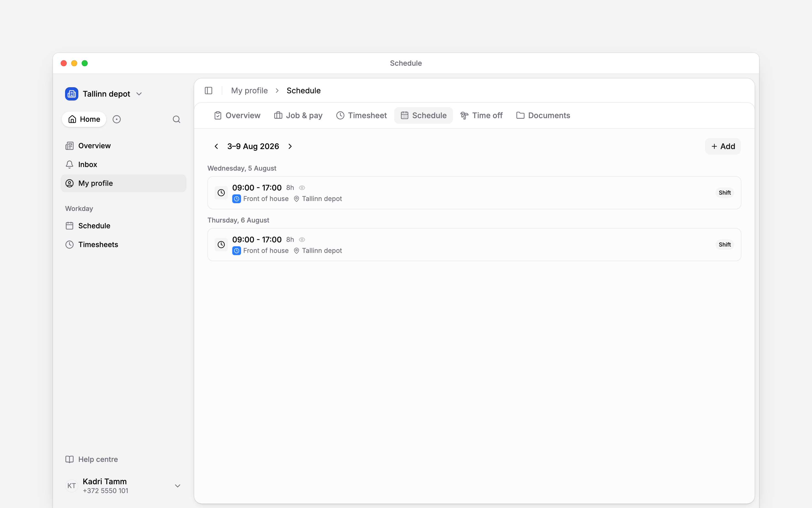Click the Thursday, 6 August heading
This screenshot has height=508, width=812.
(238, 220)
